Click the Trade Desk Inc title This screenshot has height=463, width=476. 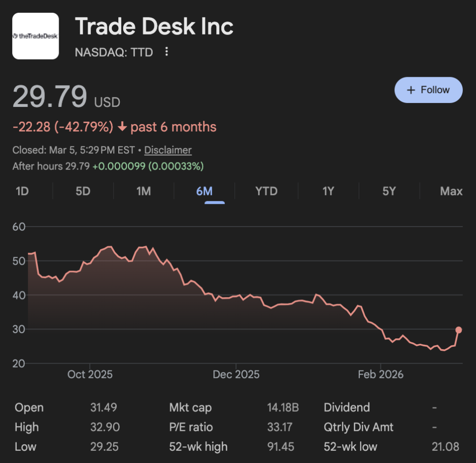tap(154, 27)
